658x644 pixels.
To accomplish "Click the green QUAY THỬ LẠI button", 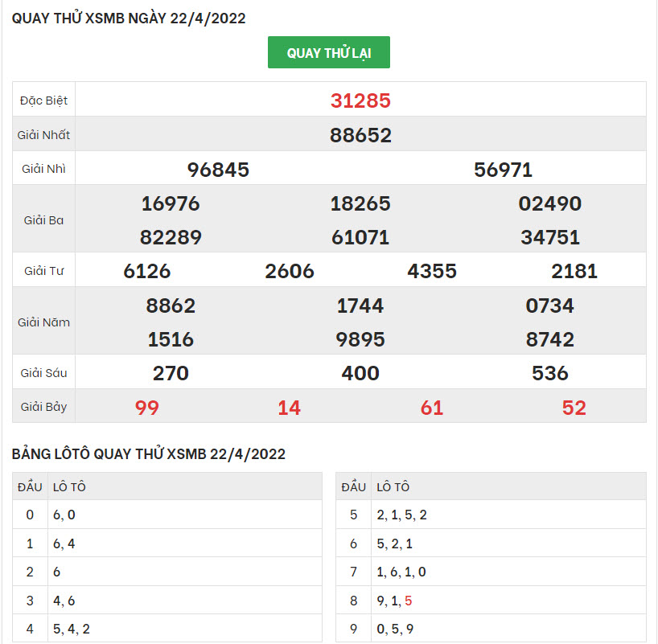I will pyautogui.click(x=328, y=53).
